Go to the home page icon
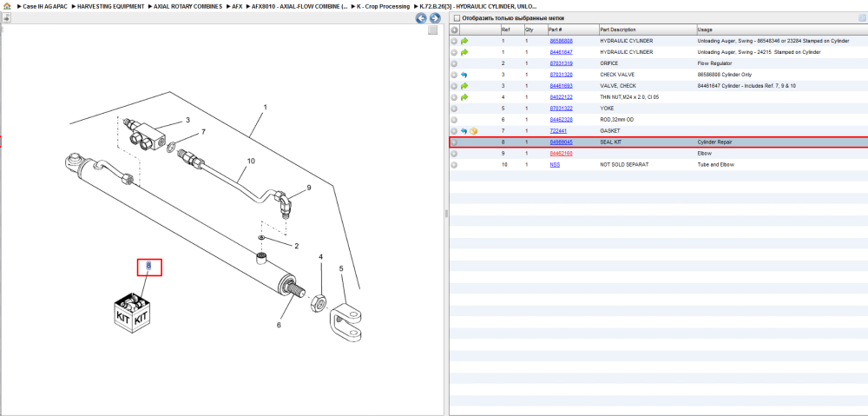Viewport: 868px width, 416px height. click(7, 6)
